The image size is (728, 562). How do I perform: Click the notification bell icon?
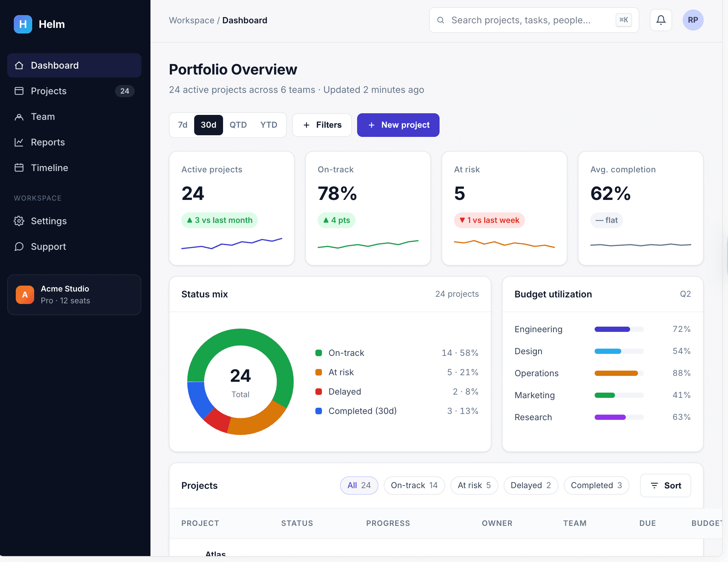661,20
